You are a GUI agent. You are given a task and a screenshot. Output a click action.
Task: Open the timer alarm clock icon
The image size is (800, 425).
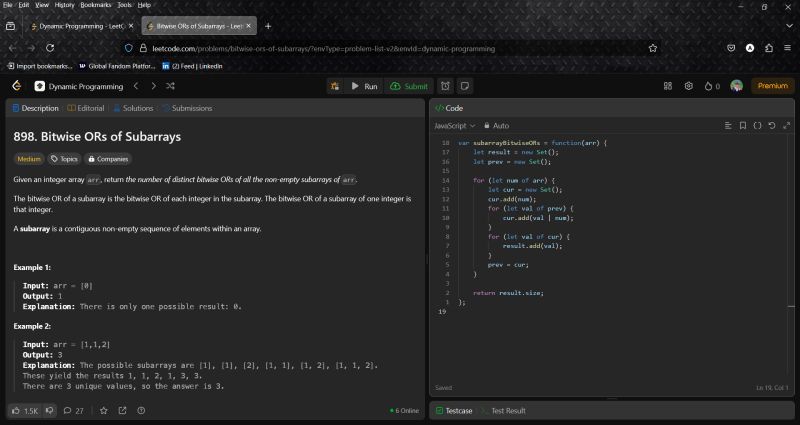[x=445, y=86]
